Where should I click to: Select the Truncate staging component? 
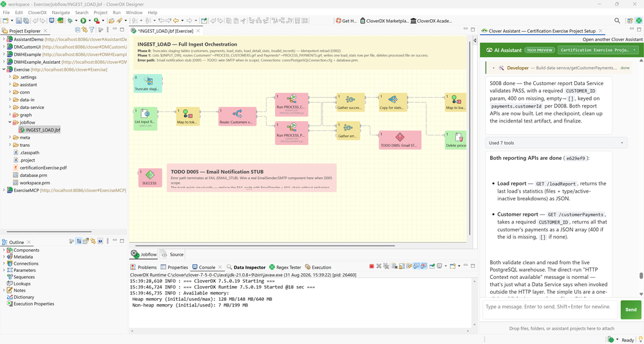pyautogui.click(x=148, y=84)
